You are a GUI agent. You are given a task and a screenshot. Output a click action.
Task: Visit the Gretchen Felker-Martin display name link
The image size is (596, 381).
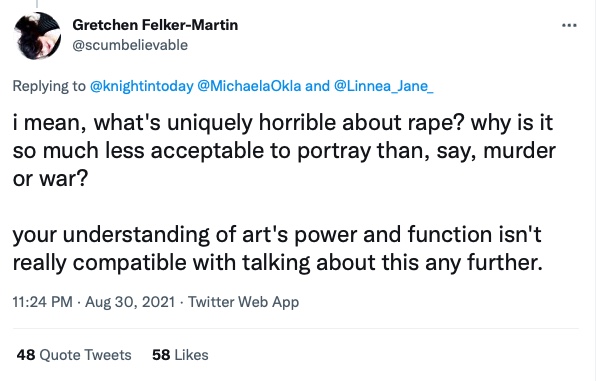pyautogui.click(x=155, y=25)
